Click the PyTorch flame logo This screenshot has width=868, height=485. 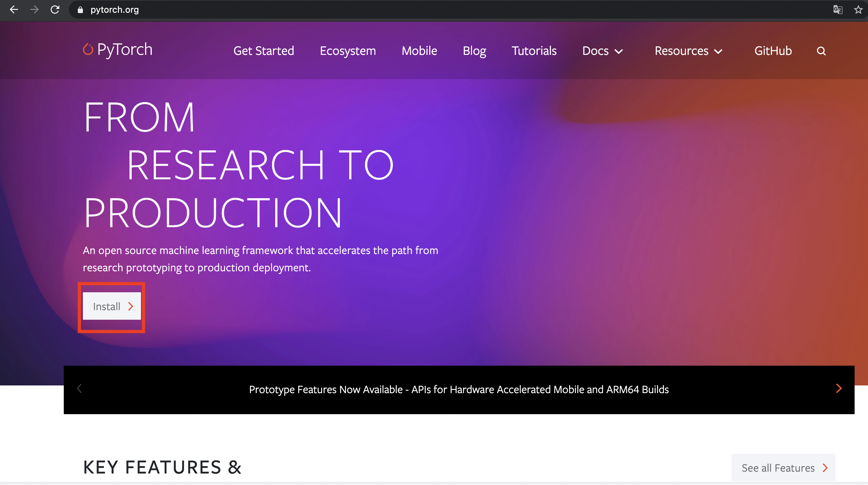point(88,49)
